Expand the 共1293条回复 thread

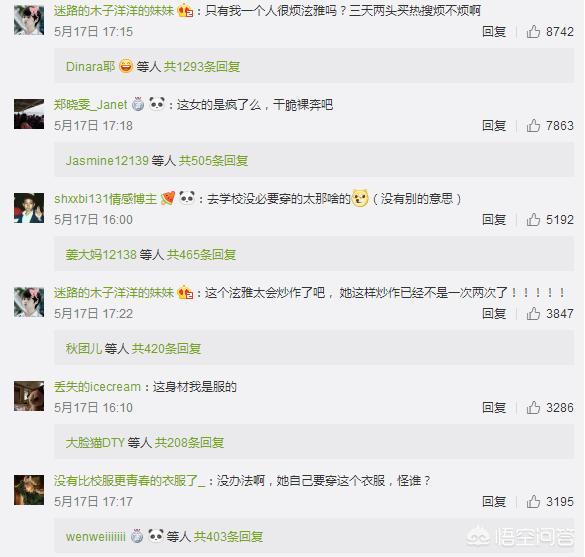[x=202, y=67]
